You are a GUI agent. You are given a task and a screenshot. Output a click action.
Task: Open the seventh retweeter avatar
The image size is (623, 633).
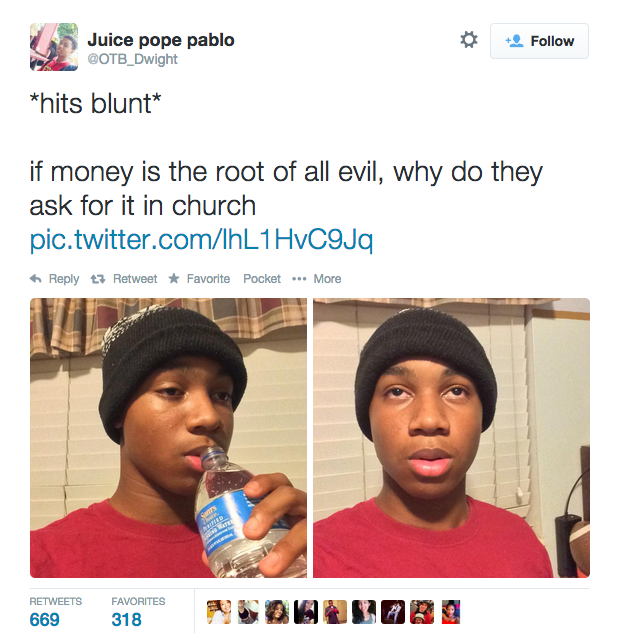click(393, 612)
